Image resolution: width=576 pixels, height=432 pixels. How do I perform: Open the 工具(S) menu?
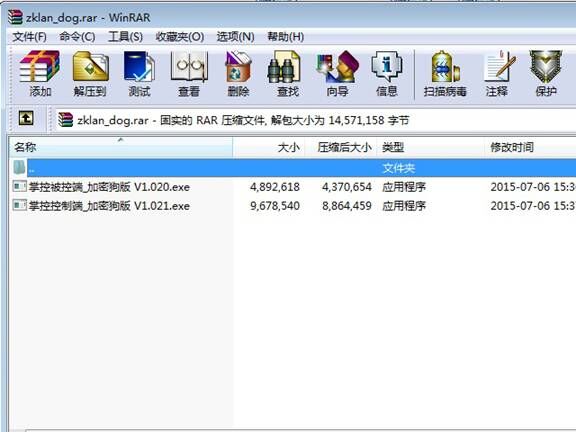tap(125, 37)
